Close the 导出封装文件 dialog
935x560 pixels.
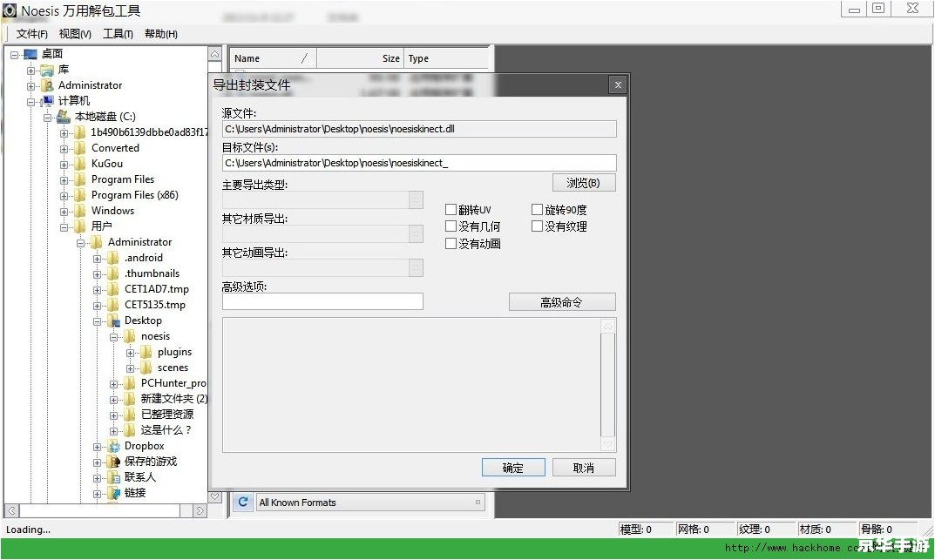click(x=619, y=85)
